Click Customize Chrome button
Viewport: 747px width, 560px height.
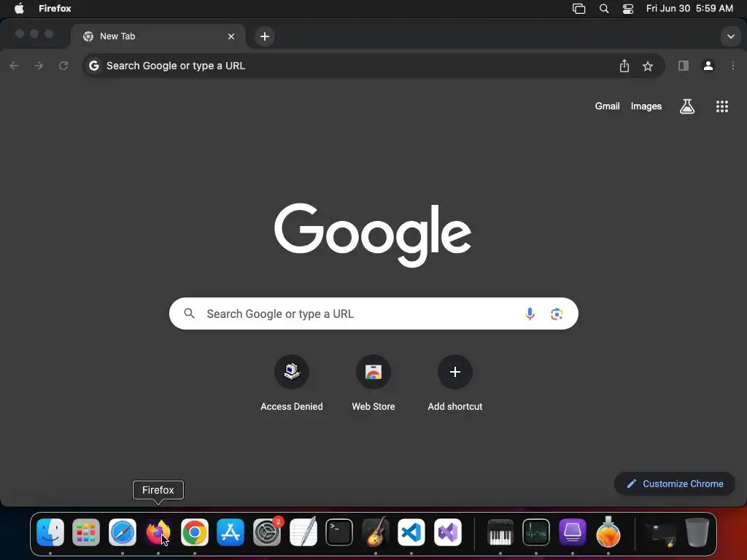(x=675, y=484)
